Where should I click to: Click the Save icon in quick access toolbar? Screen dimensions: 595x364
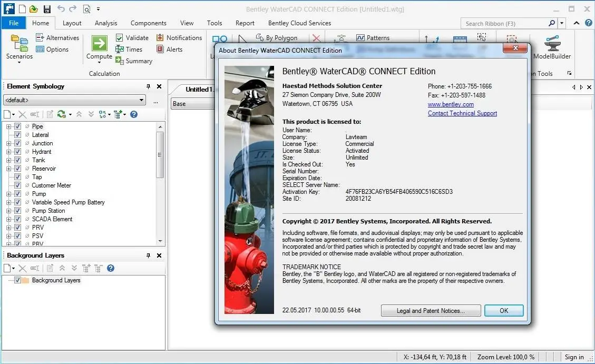(47, 9)
